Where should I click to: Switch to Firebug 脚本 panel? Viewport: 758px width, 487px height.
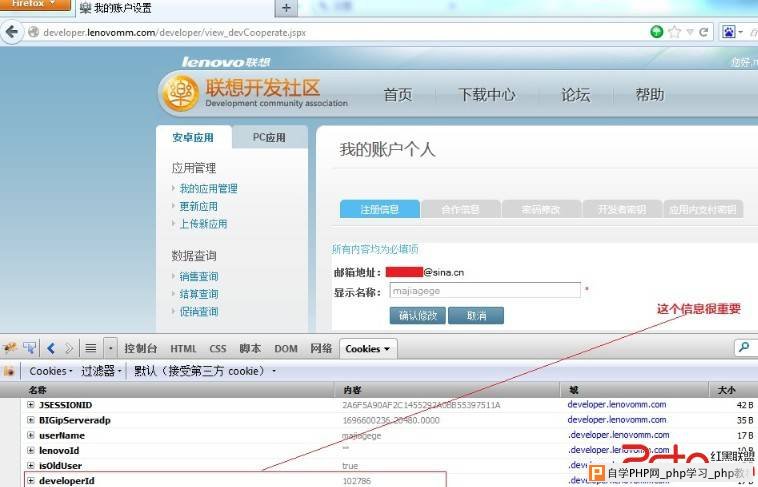click(x=250, y=348)
